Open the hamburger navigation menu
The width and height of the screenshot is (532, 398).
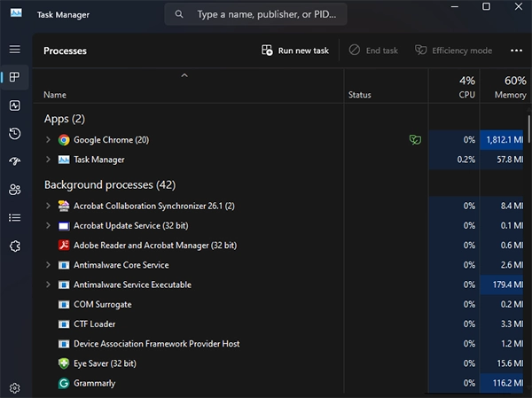point(14,50)
